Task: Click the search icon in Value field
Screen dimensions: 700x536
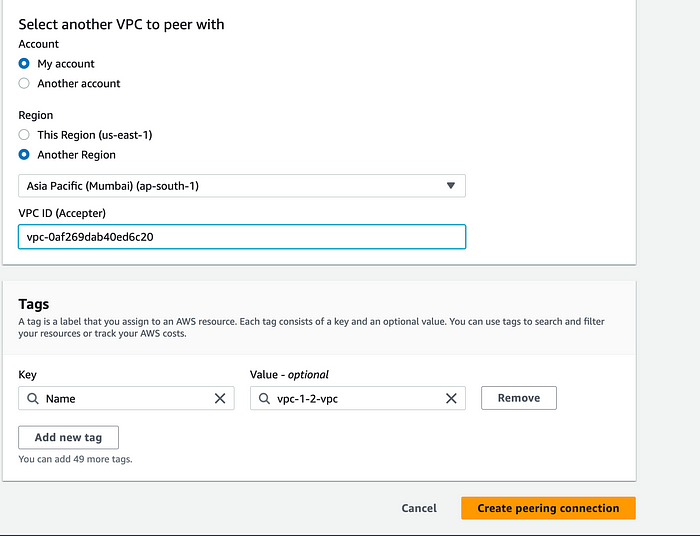Action: [x=264, y=398]
